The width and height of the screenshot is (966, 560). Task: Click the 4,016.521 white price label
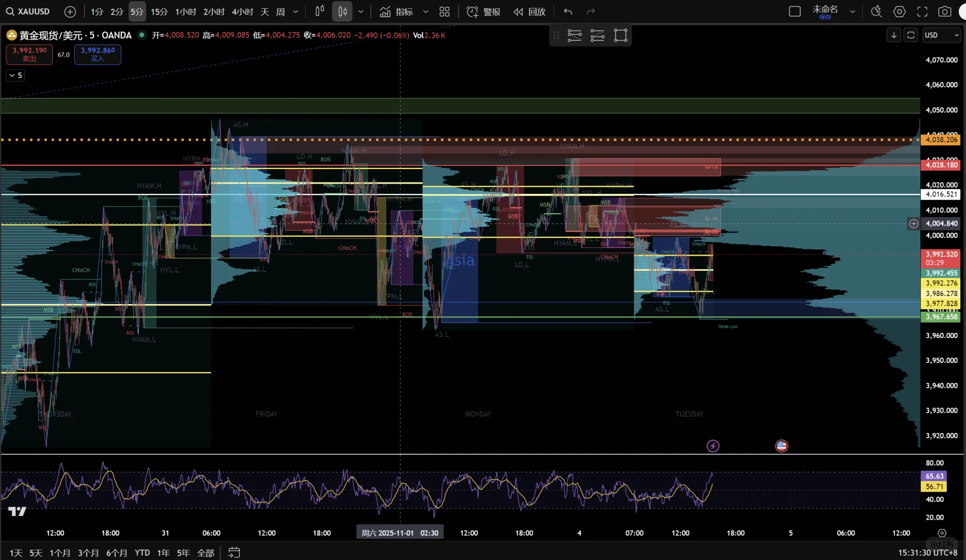[942, 194]
